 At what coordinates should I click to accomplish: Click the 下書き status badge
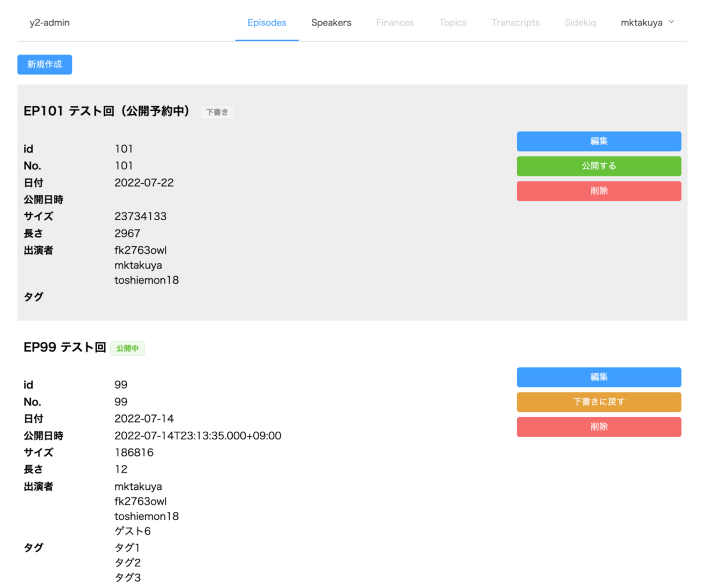pyautogui.click(x=217, y=112)
